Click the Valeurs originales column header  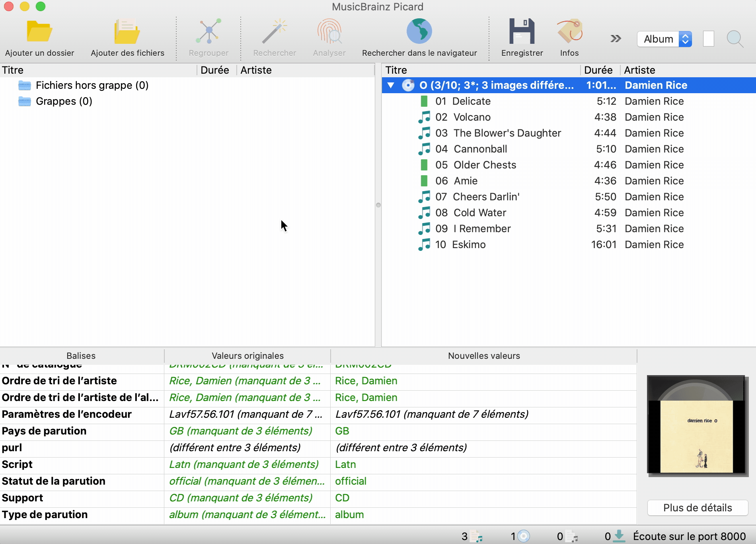pyautogui.click(x=247, y=356)
